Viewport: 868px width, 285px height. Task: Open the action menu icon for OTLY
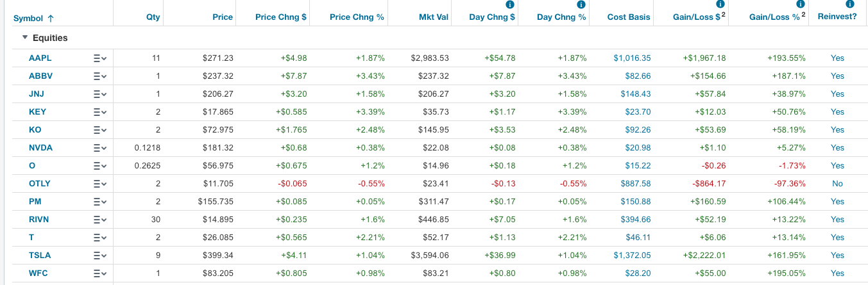click(x=99, y=184)
